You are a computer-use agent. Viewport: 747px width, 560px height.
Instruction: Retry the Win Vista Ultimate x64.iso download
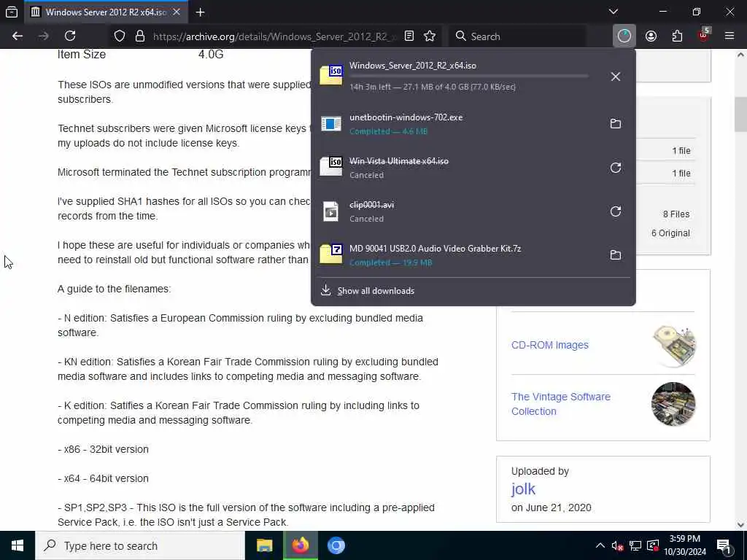coord(616,168)
